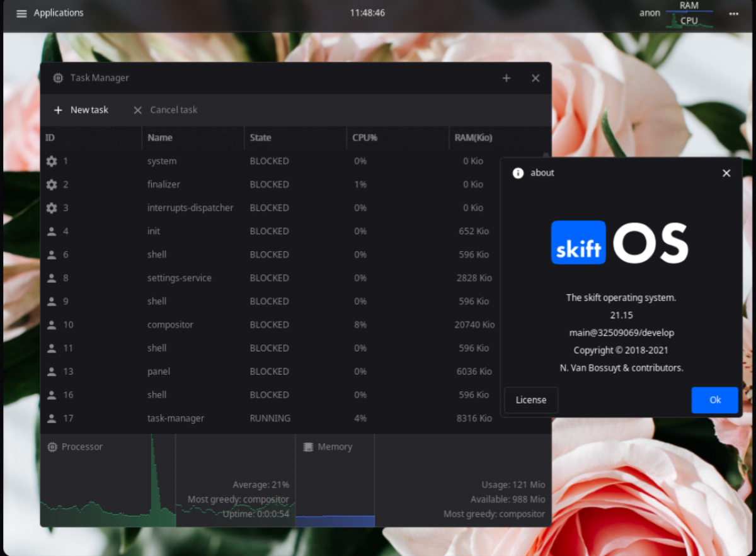This screenshot has width=756, height=556.
Task: Start a New task
Action: pyautogui.click(x=81, y=110)
